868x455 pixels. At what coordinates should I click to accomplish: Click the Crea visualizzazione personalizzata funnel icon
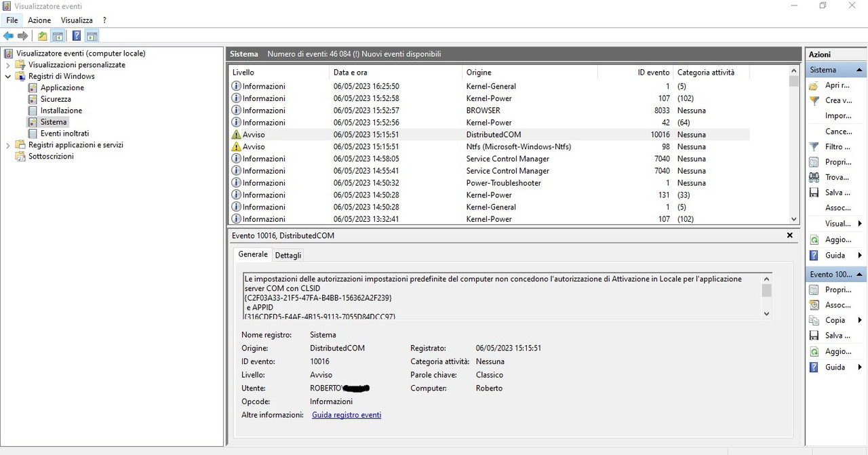814,100
